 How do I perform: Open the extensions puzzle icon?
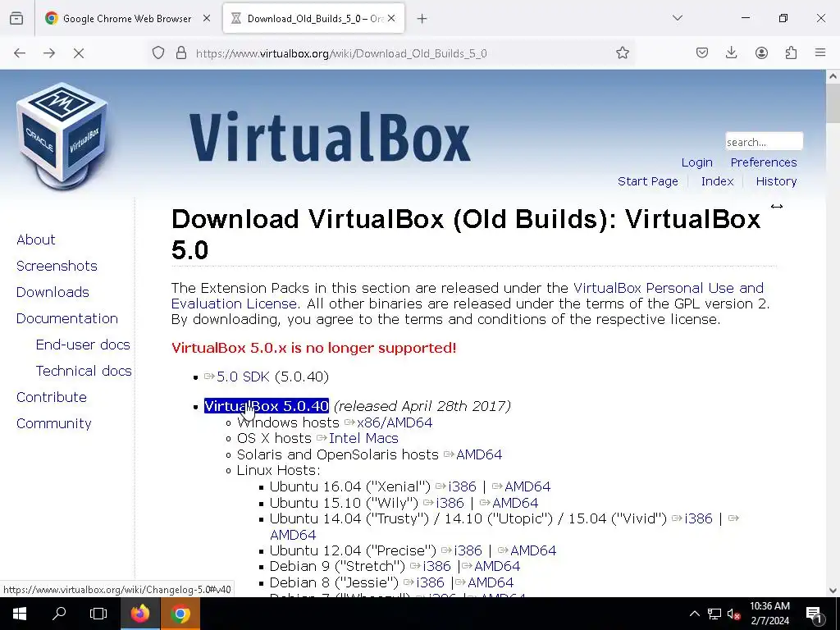pos(791,52)
